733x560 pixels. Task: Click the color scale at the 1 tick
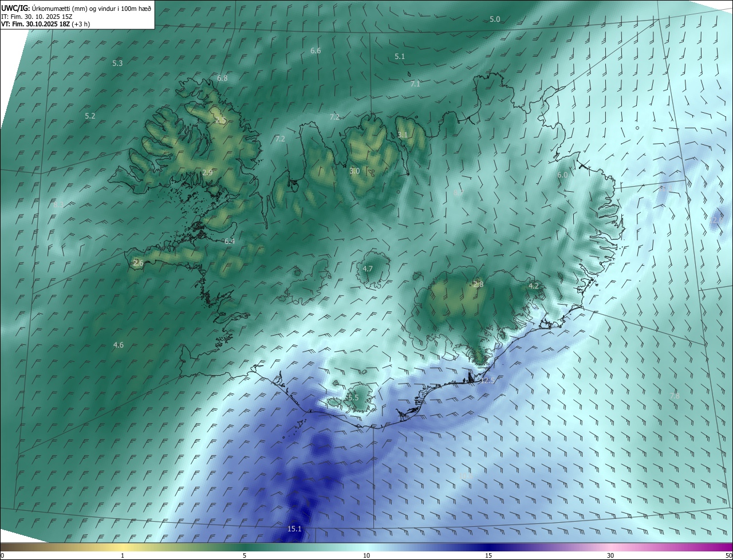pyautogui.click(x=123, y=556)
